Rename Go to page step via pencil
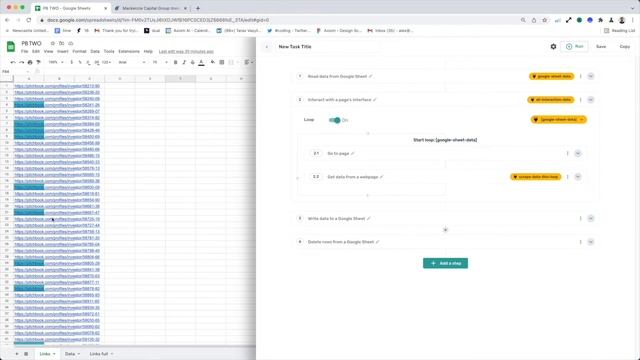The height and width of the screenshot is (360, 640). tap(353, 153)
